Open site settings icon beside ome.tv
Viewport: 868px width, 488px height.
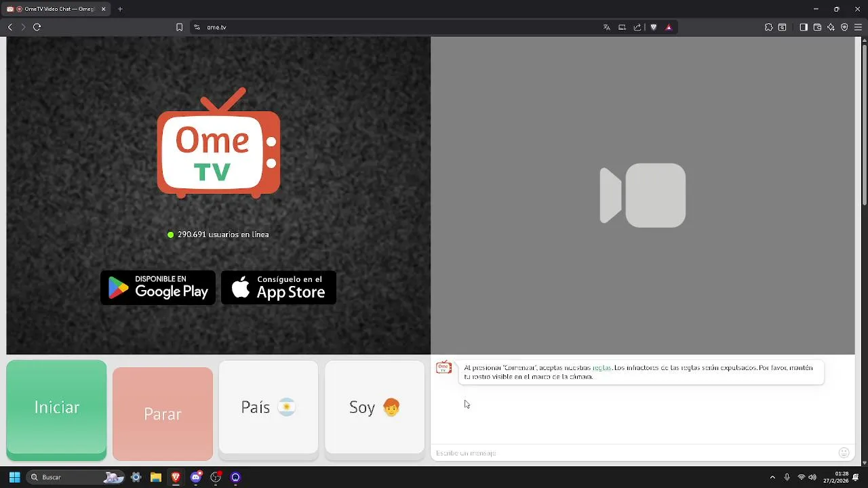[x=197, y=27]
